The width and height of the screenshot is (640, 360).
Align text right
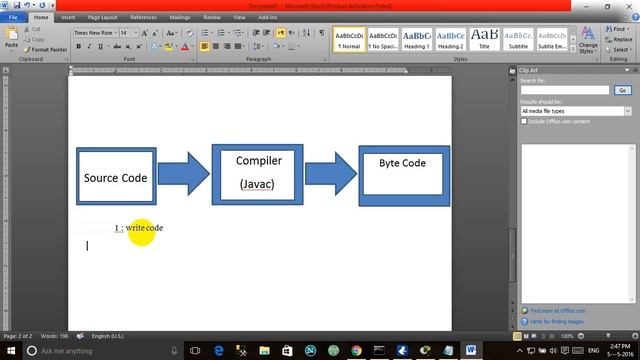tap(227, 46)
